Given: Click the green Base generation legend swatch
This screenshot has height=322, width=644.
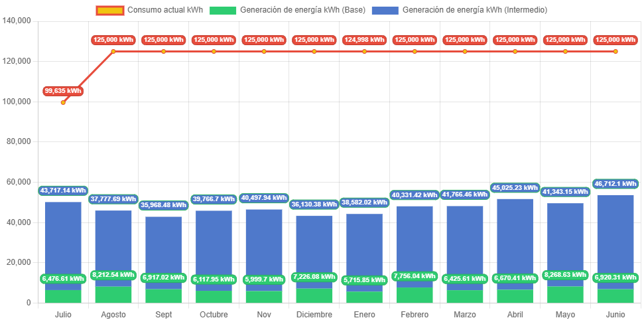Looking at the screenshot, I should tap(222, 10).
